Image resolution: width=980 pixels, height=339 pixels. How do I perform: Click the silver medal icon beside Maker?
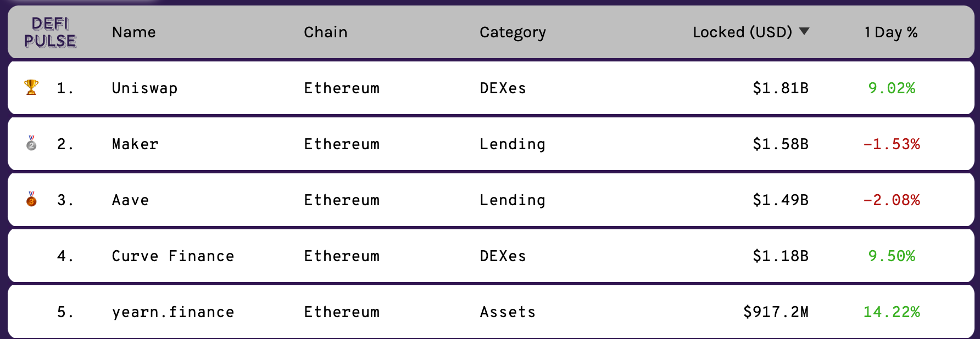(x=31, y=143)
